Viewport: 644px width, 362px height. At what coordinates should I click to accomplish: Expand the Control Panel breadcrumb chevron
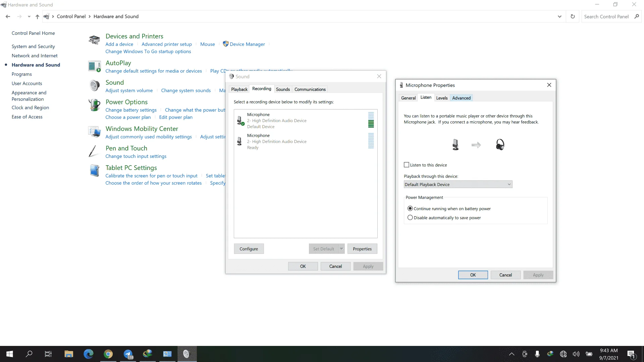tap(90, 16)
